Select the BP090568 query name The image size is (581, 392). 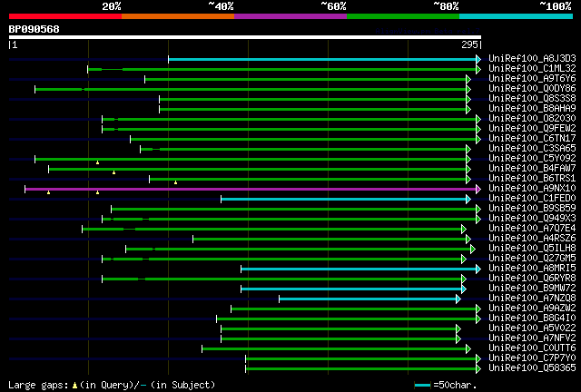(x=34, y=29)
